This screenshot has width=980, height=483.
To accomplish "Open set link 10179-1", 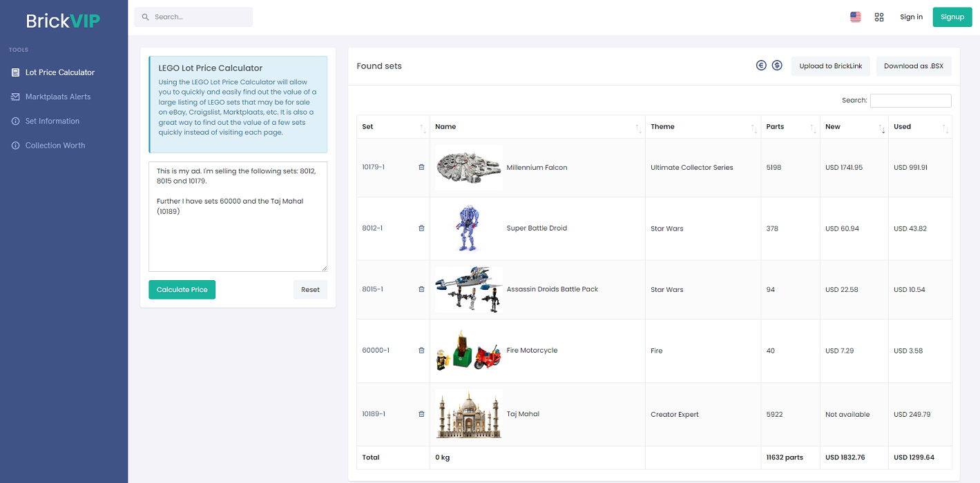I will (373, 167).
